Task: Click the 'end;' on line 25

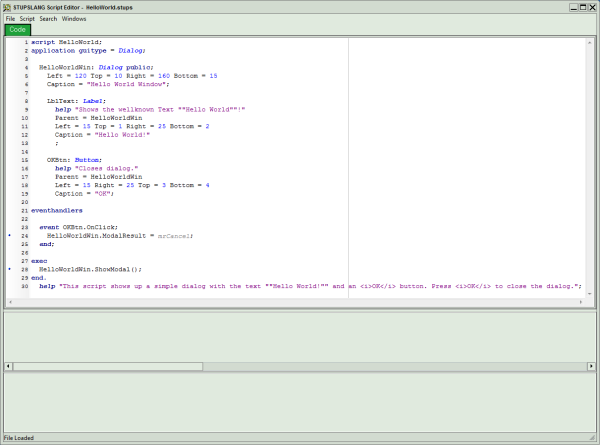Action: (x=47, y=244)
